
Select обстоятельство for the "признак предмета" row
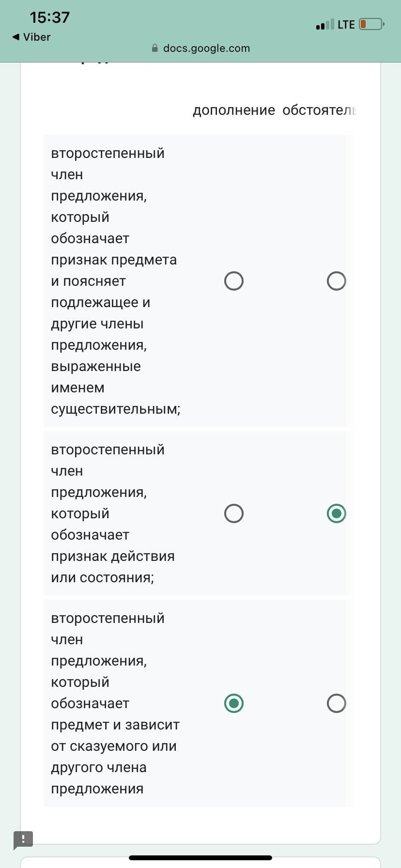pos(336,281)
